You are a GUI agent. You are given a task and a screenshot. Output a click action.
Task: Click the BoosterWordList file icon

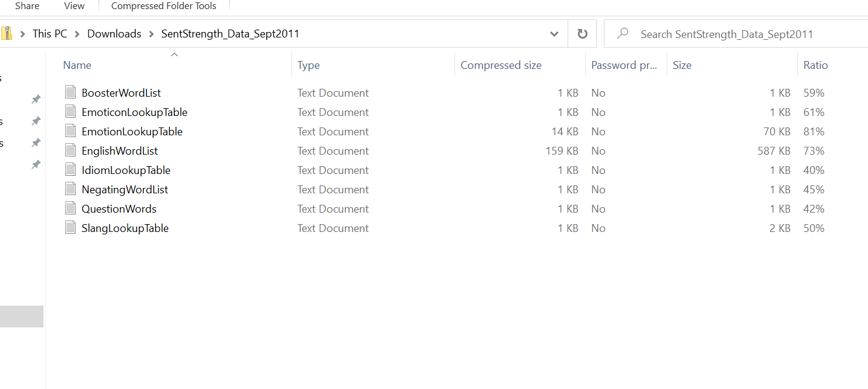[71, 93]
